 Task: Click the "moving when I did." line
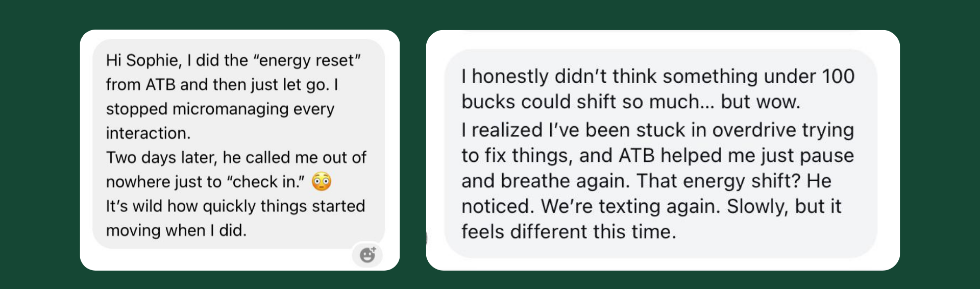pos(176,230)
